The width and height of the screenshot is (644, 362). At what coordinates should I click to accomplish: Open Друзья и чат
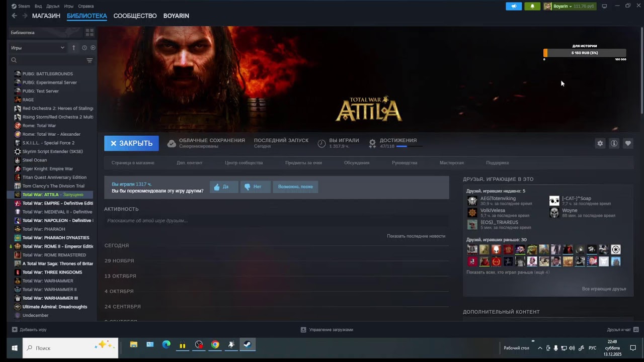[x=622, y=330]
